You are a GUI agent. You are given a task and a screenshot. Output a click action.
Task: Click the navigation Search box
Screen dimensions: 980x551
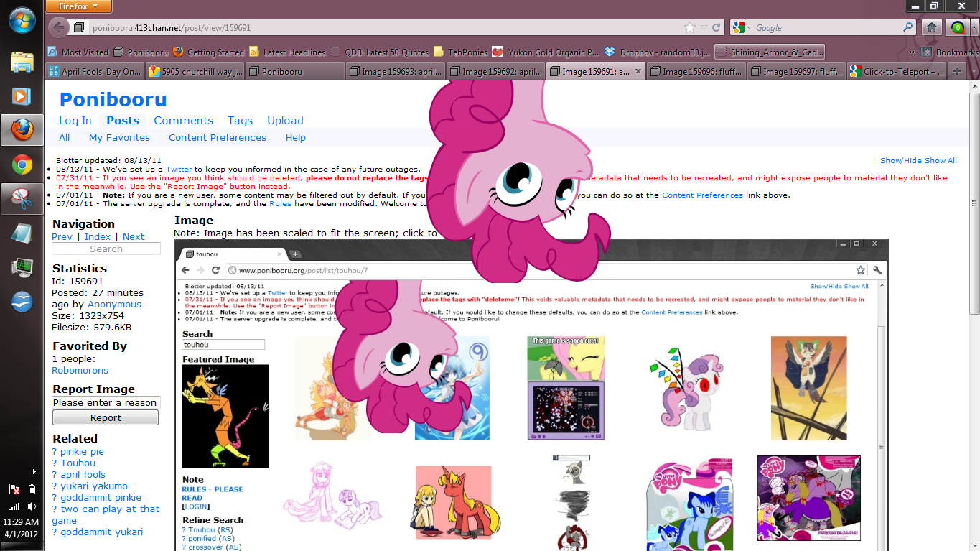click(x=106, y=249)
